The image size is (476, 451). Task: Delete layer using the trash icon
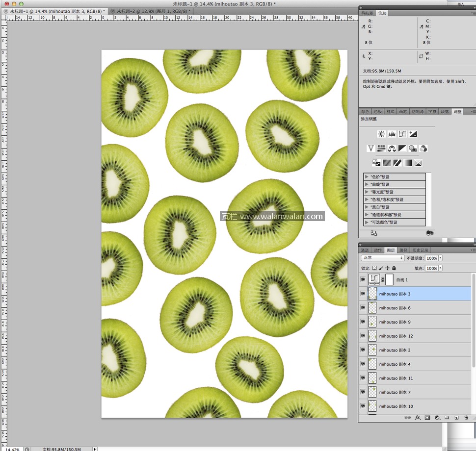(x=466, y=418)
